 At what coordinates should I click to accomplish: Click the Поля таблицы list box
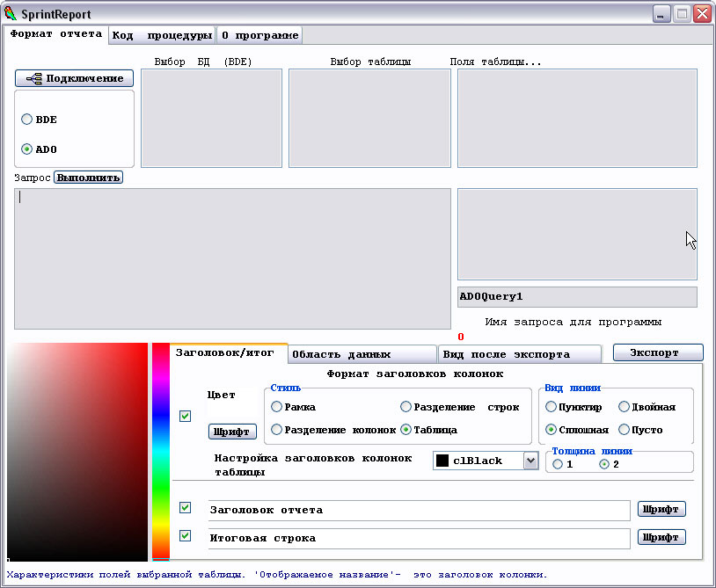click(577, 118)
